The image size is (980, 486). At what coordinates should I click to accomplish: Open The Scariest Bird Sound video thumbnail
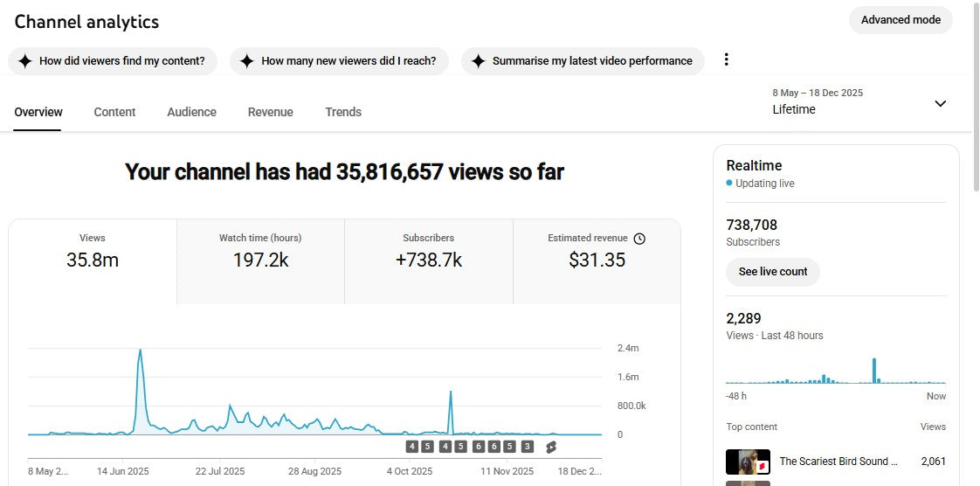click(x=748, y=462)
